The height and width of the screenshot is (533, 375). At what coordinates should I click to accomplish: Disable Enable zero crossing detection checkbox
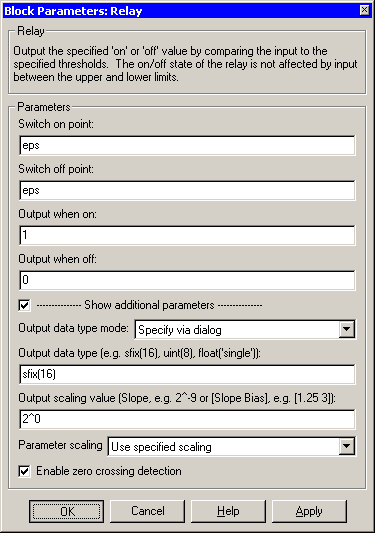coord(24,471)
